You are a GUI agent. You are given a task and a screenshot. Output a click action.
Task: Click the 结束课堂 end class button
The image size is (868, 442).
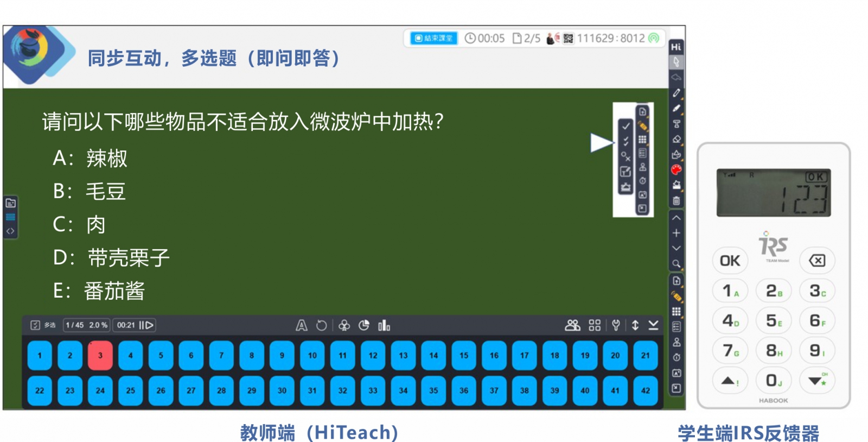[433, 38]
